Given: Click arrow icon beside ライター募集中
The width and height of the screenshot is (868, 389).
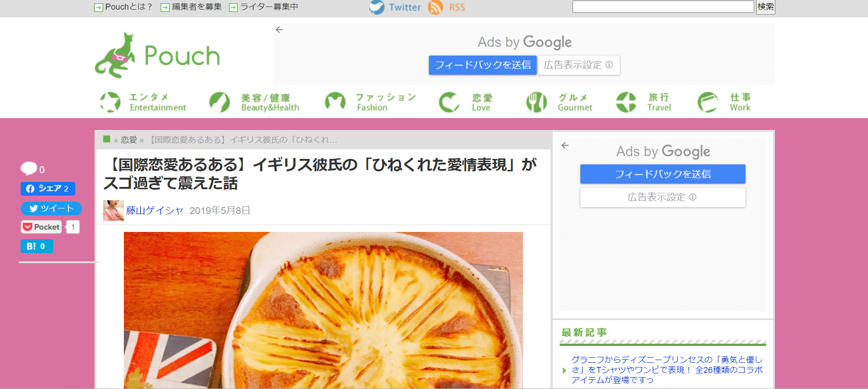Looking at the screenshot, I should click(233, 7).
